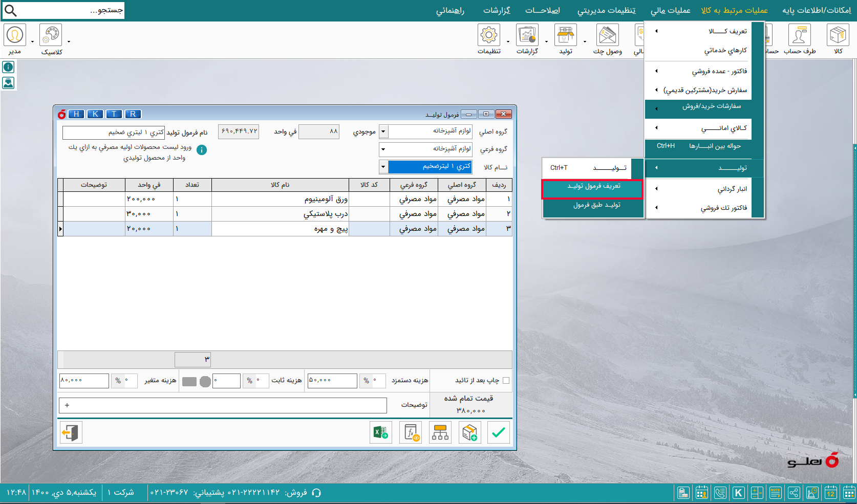Open the formula preview icon
Image resolution: width=857 pixels, height=504 pixels.
tap(411, 433)
